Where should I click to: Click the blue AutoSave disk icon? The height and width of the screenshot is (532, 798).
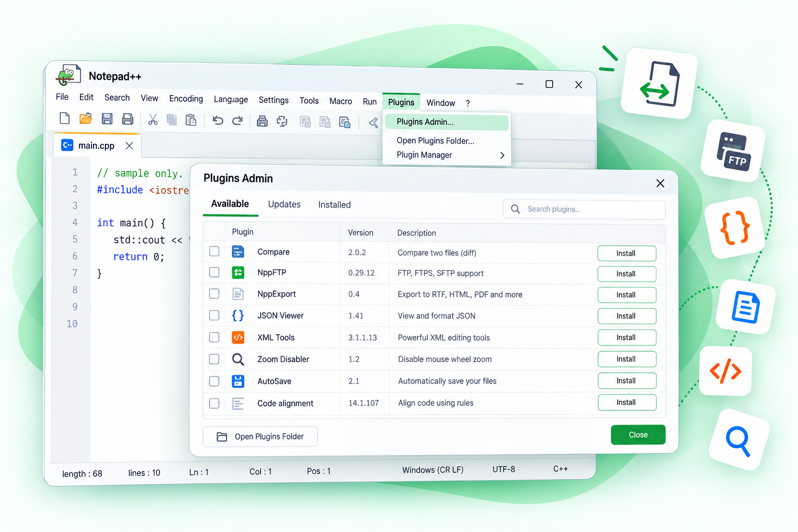pos(238,381)
